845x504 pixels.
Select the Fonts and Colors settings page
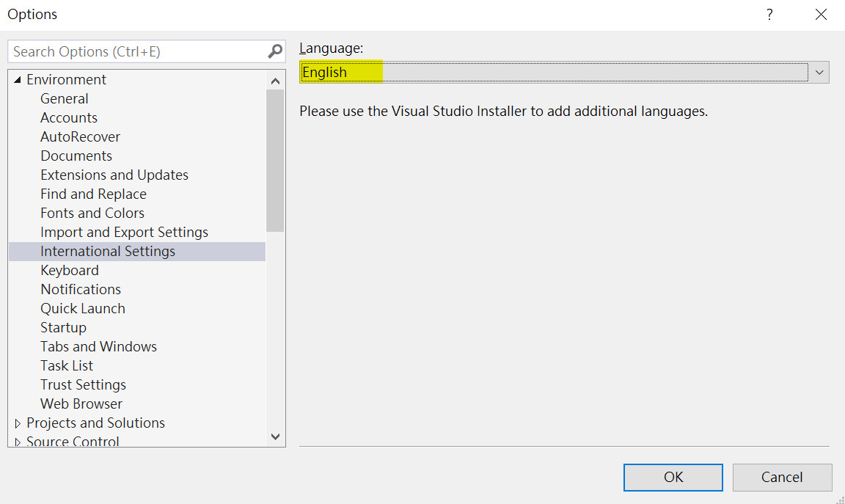(x=92, y=213)
